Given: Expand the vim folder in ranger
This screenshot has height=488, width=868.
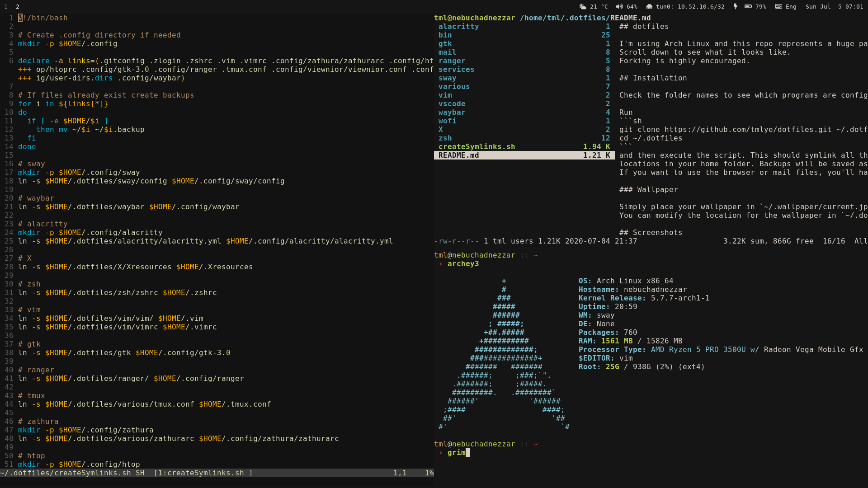Looking at the screenshot, I should pyautogui.click(x=445, y=95).
